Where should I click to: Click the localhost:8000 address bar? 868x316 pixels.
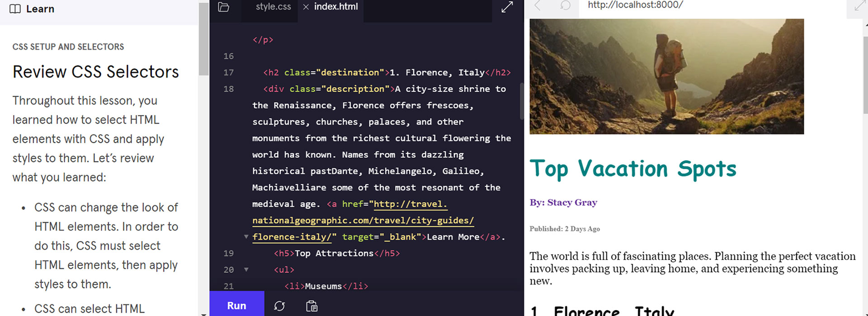635,5
